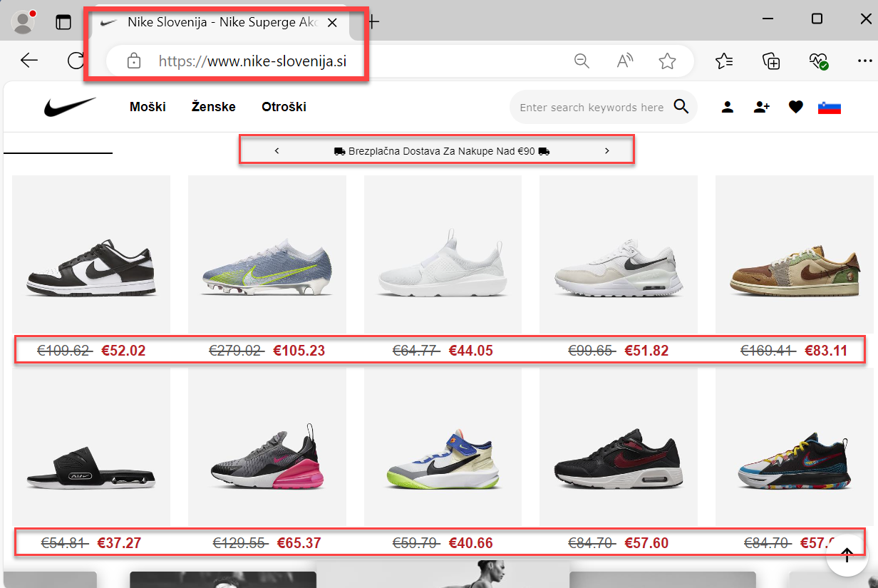
Task: Open Edge settings and more menu
Action: click(864, 61)
